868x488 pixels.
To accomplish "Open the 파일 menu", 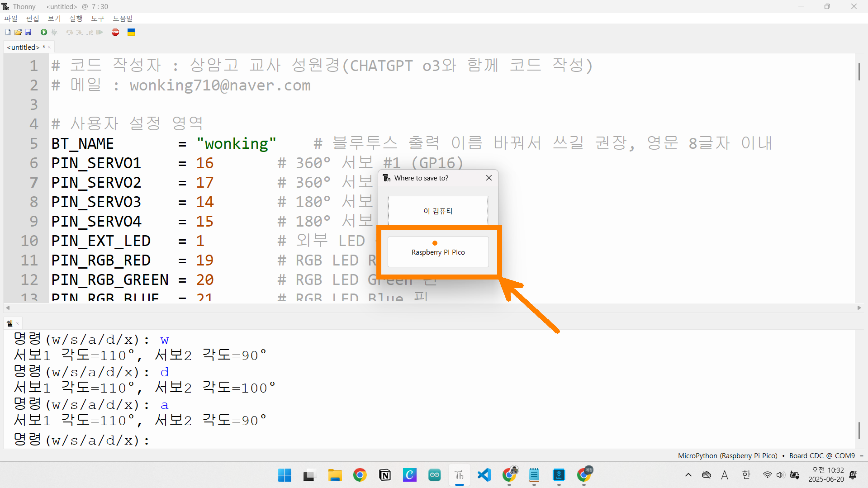I will (x=11, y=19).
